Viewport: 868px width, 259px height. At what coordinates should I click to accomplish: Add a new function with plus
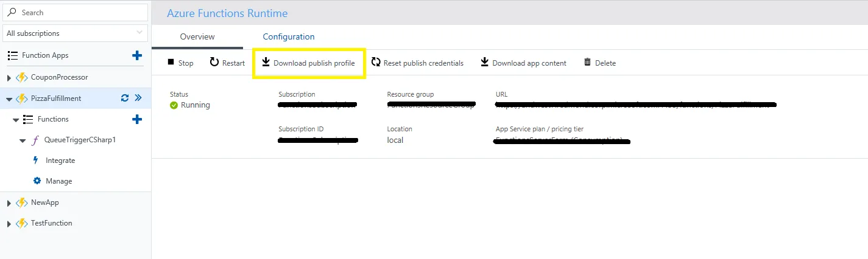click(x=137, y=119)
